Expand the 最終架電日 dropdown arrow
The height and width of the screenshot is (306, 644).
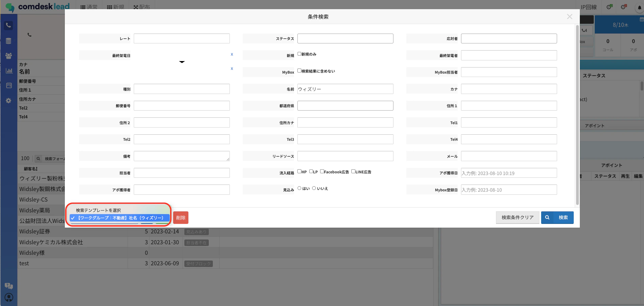182,62
